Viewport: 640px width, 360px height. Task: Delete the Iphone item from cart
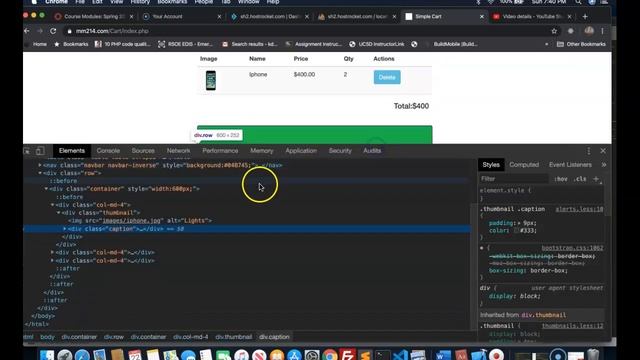[387, 77]
